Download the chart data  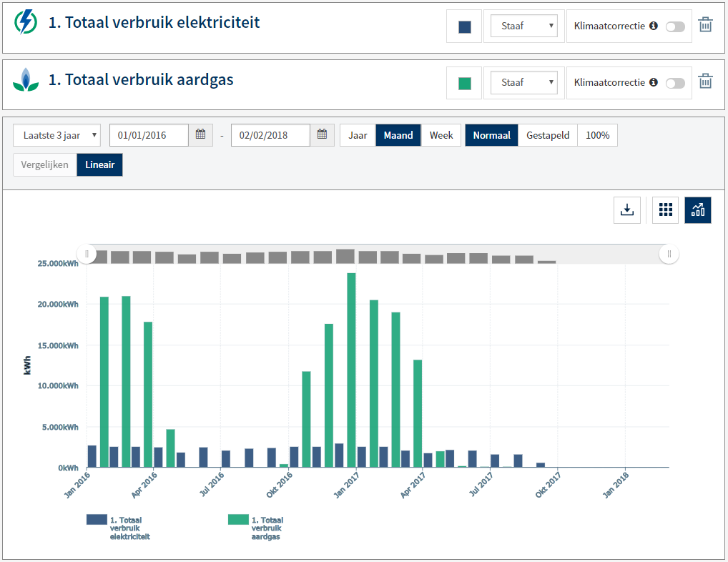627,209
